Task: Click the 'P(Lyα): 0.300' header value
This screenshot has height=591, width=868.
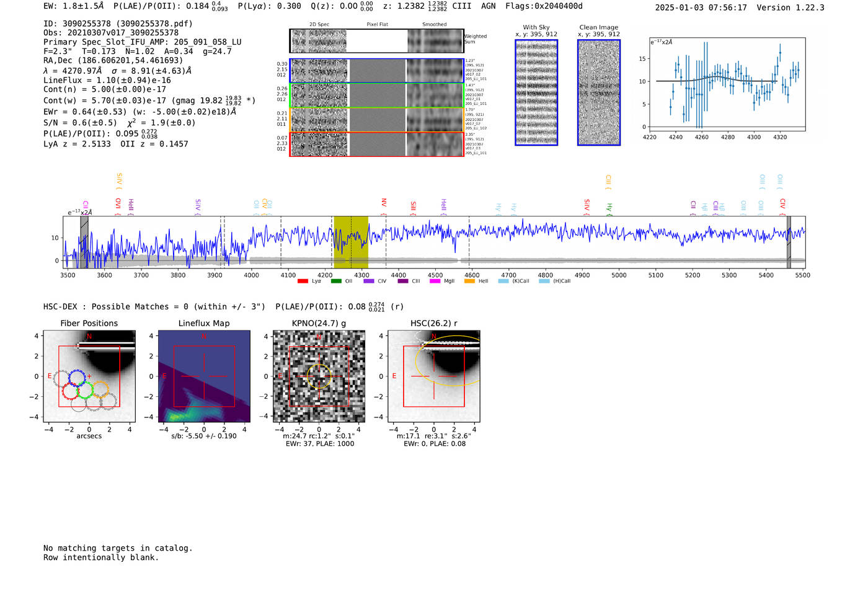Action: [x=269, y=6]
